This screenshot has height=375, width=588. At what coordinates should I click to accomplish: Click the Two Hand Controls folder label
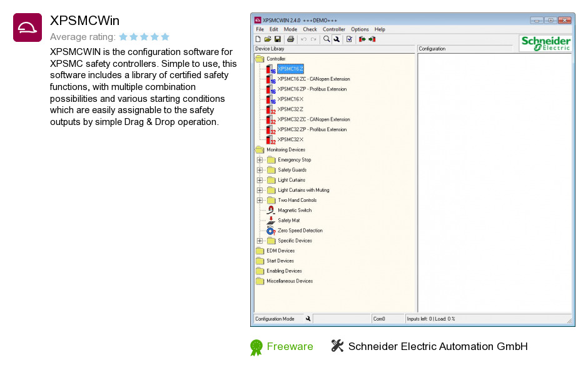297,201
